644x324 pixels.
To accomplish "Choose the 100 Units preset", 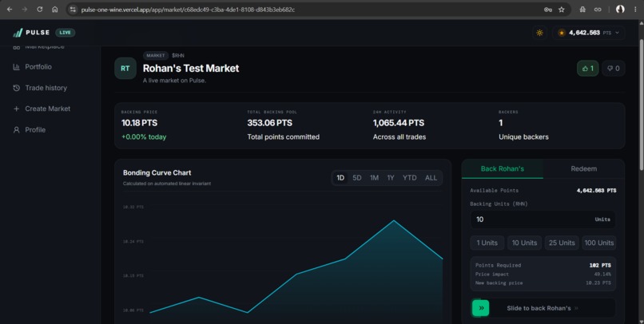I will (x=599, y=243).
